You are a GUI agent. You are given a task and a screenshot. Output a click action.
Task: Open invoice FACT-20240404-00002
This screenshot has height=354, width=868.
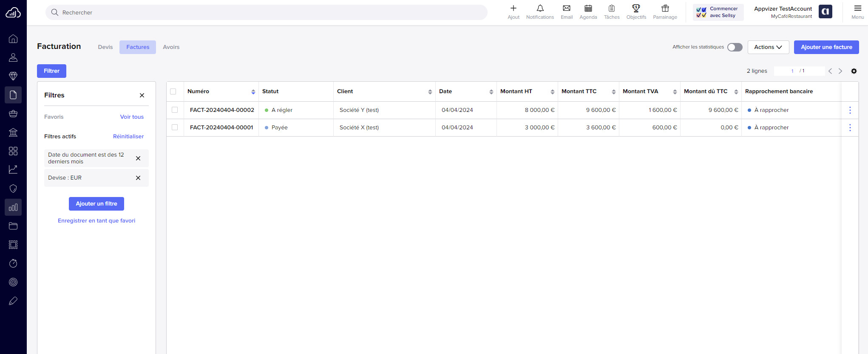click(x=222, y=110)
